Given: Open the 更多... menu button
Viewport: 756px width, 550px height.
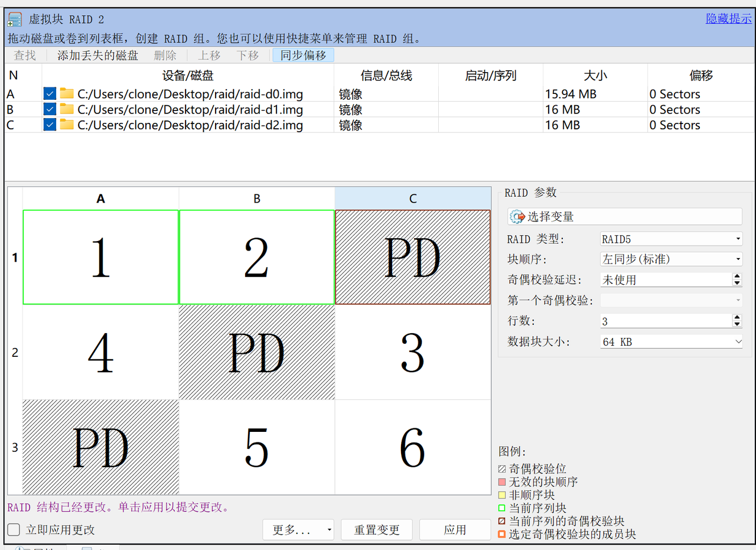Looking at the screenshot, I should tap(298, 530).
